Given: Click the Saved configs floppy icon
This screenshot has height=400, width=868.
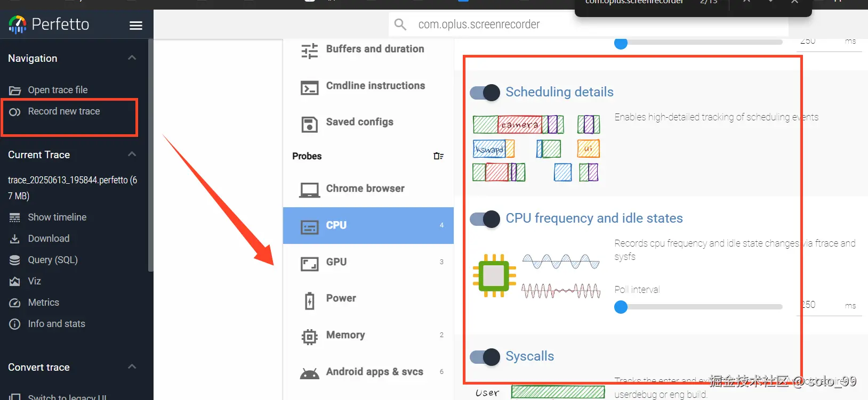Looking at the screenshot, I should 309,124.
